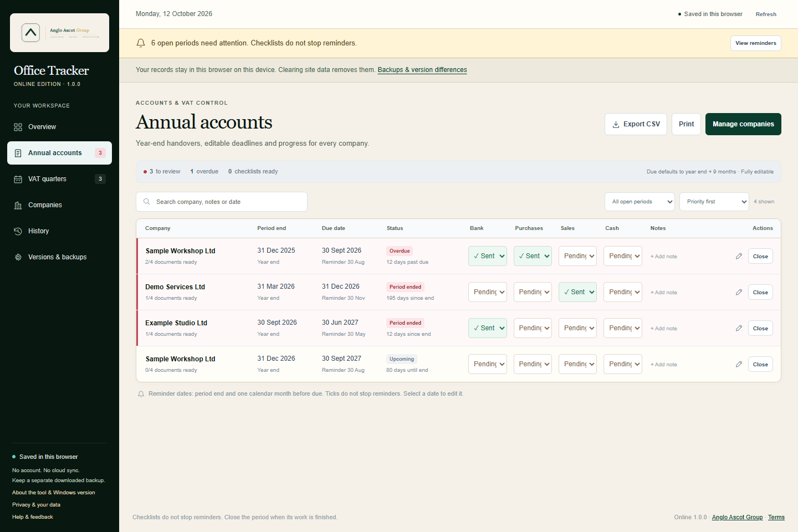Edit the Sample Workshop Ltd 31 Dec 2025 row pencil
Viewport: 798px width, 532px height.
(739, 256)
